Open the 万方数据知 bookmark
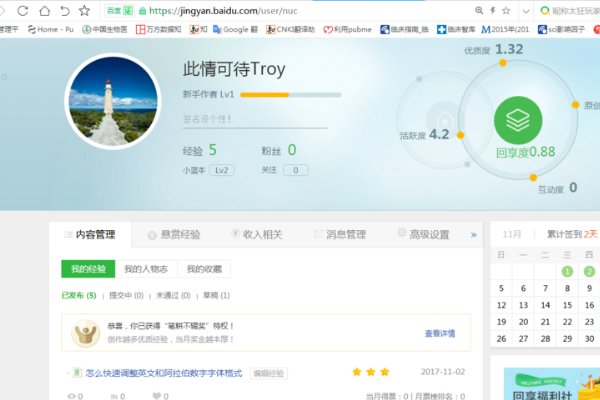 [159, 29]
